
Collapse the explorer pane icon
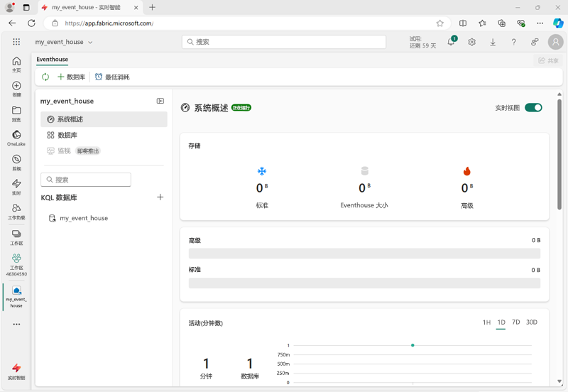(160, 101)
